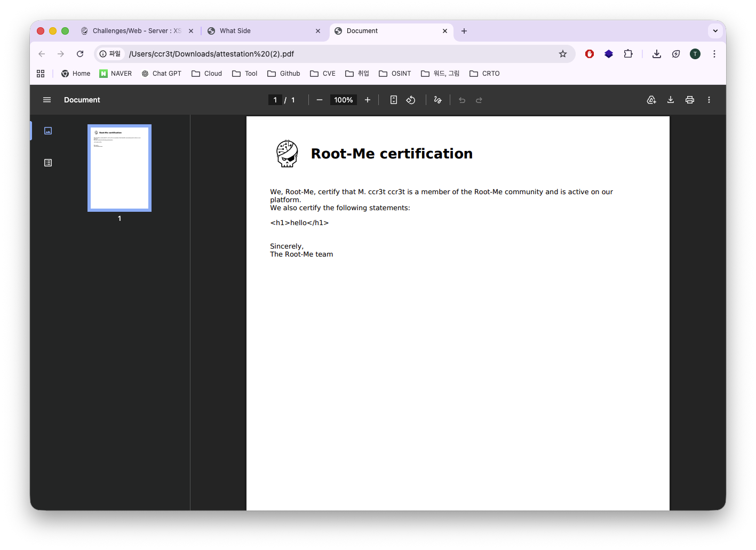Viewport: 756px width, 550px height.
Task: Click the Root-Me certification heading
Action: coord(392,154)
